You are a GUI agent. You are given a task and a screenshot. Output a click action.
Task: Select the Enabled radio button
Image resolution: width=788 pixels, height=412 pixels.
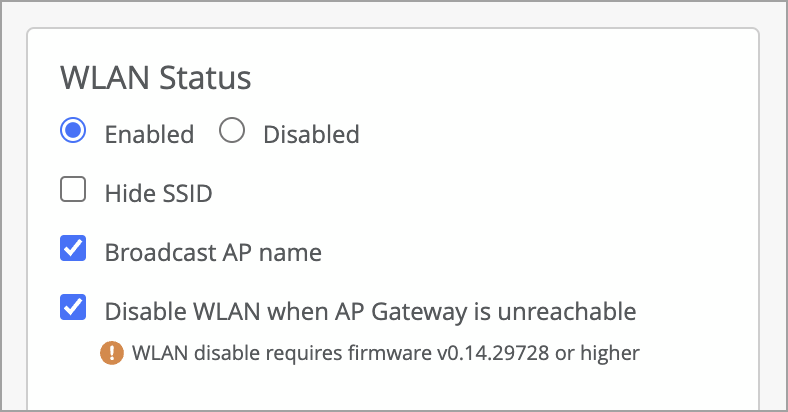[72, 132]
